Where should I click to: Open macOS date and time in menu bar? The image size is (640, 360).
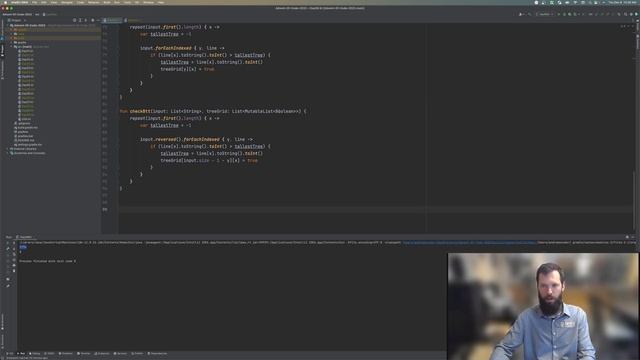[x=622, y=2]
